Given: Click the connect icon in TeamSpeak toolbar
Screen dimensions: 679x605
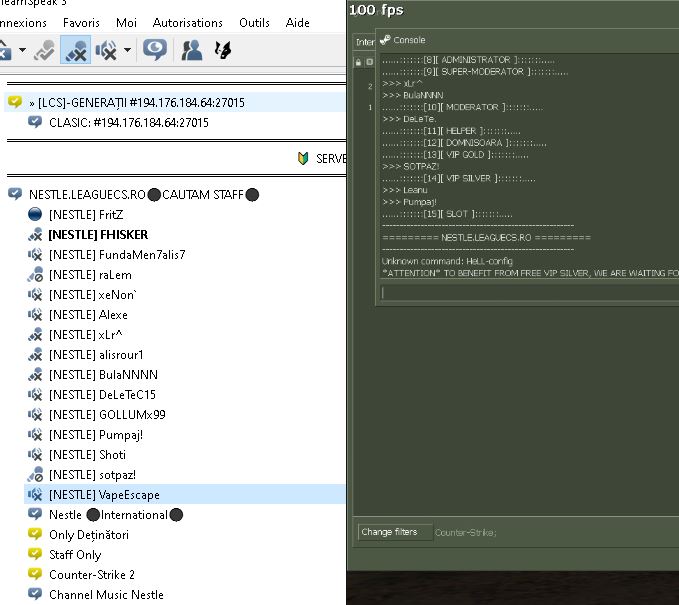Looking at the screenshot, I should (5, 50).
